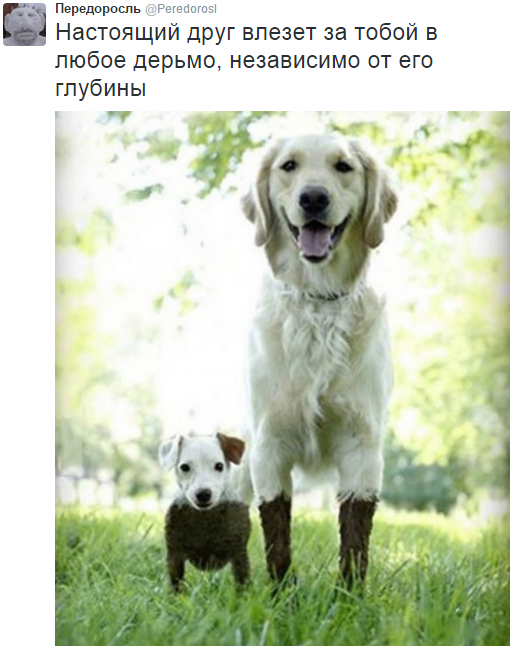The height and width of the screenshot is (651, 517).
Task: Click the word глубины in the tweet
Action: coord(100,88)
